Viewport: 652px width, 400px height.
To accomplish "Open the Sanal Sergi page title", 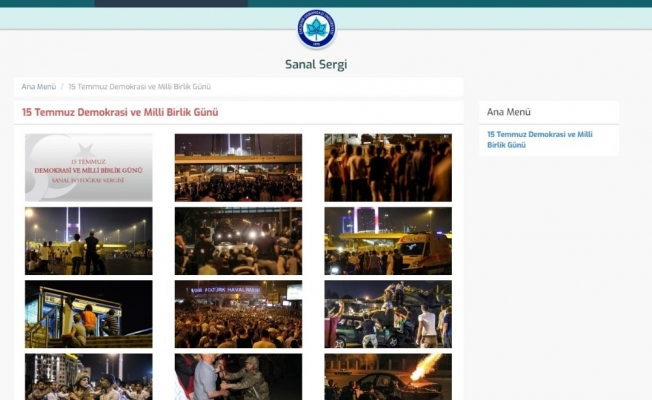I will [316, 65].
